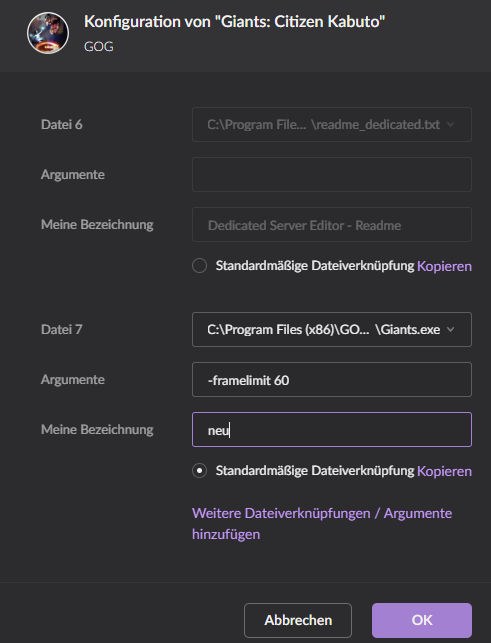
Task: Click the GOG platform label
Action: [98, 47]
